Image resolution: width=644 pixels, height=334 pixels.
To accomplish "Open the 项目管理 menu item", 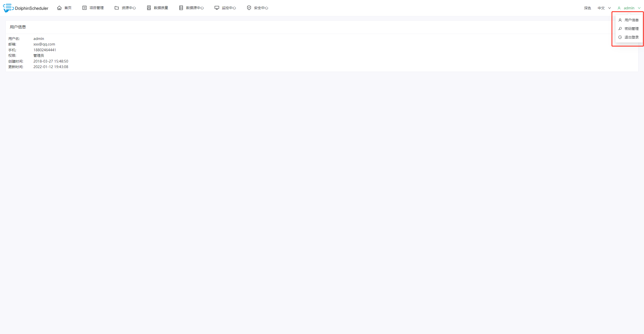I will 93,8.
